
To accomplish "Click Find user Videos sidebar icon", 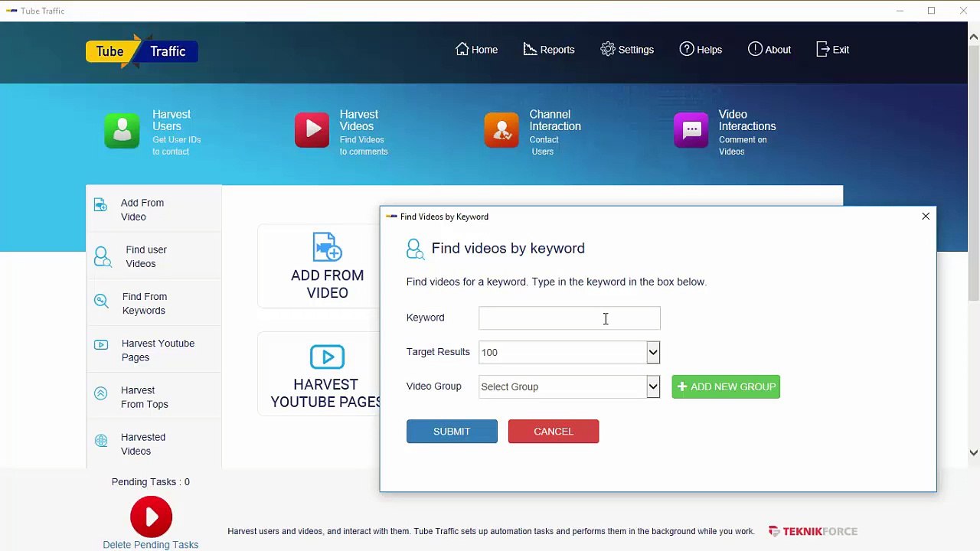I will coord(102,256).
